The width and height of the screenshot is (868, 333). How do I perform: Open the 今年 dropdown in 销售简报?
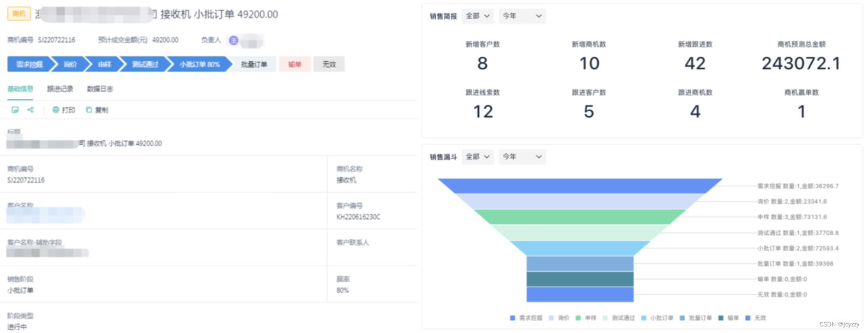point(522,16)
